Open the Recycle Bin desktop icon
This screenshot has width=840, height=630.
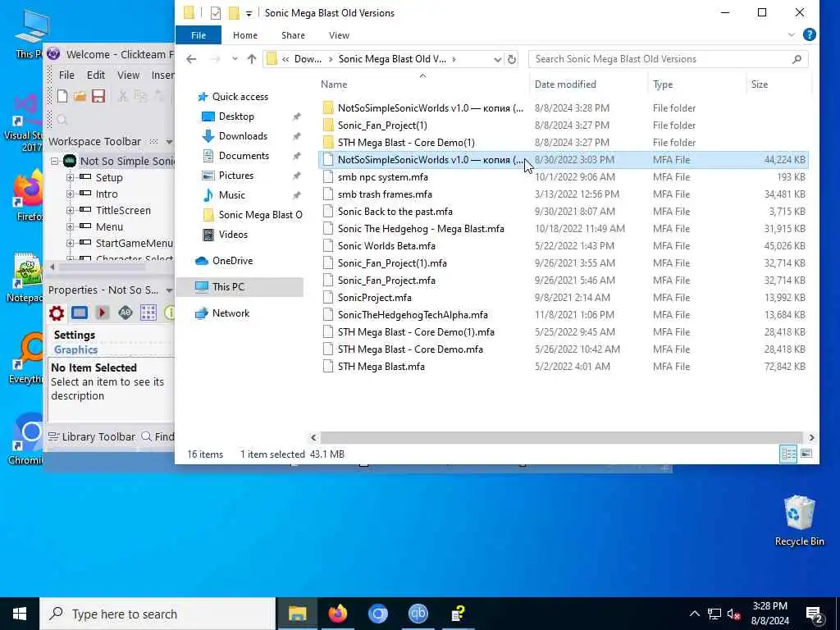click(x=799, y=520)
